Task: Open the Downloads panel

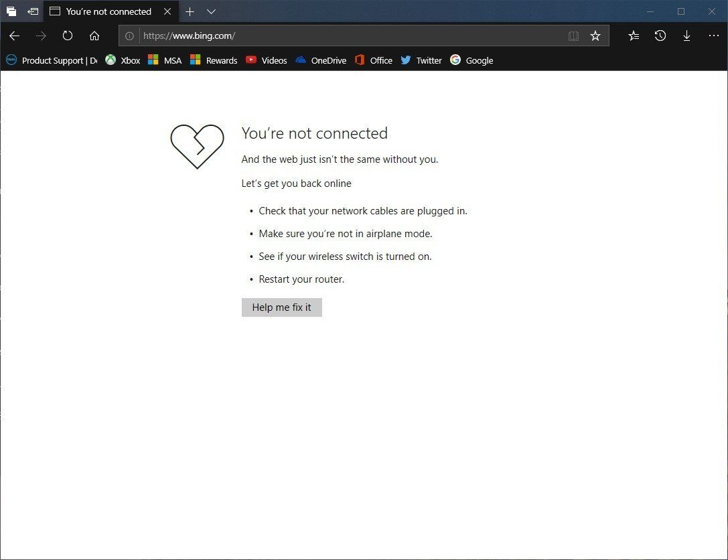Action: point(686,36)
